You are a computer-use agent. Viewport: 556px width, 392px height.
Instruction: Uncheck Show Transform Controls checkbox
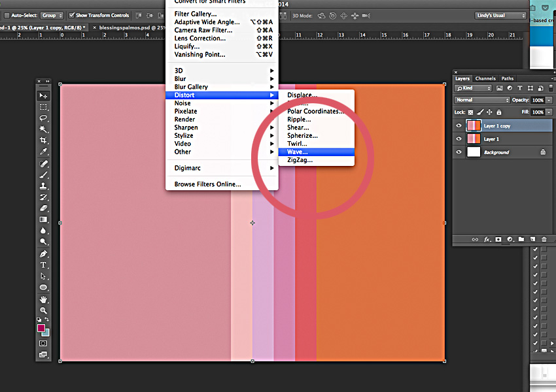(x=72, y=15)
